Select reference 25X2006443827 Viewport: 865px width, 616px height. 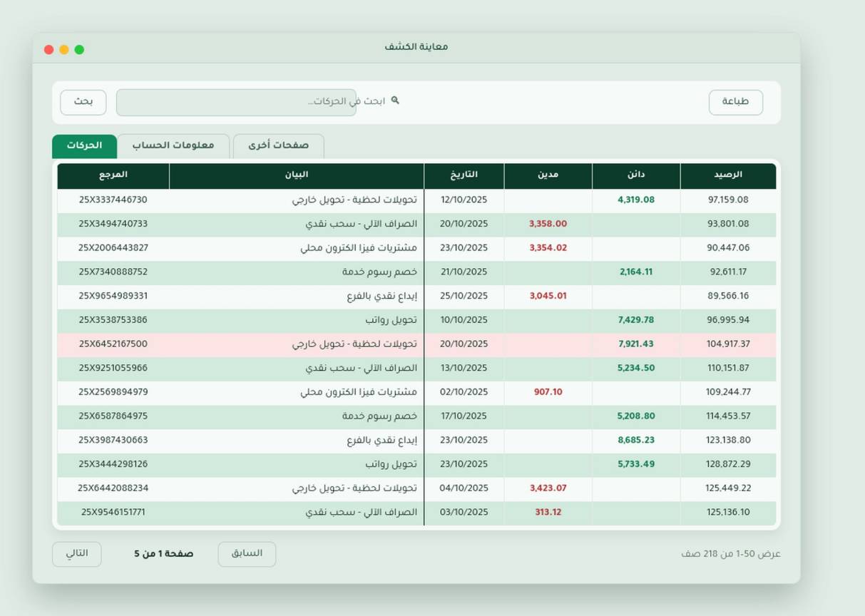[113, 248]
